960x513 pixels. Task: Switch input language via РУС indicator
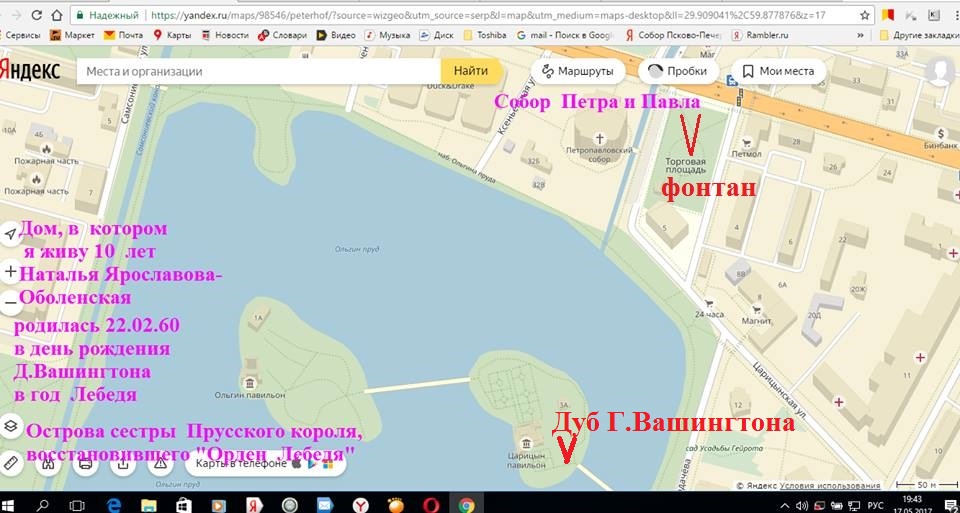coord(874,505)
